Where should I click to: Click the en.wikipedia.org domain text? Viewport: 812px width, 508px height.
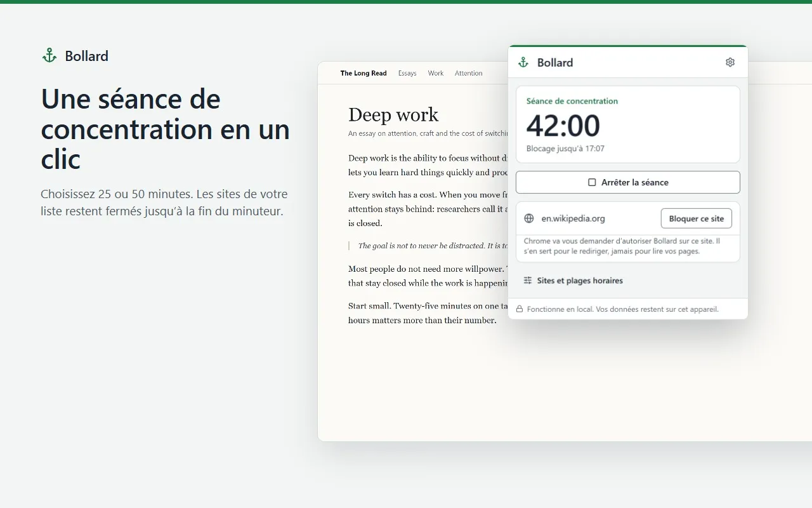pyautogui.click(x=573, y=218)
